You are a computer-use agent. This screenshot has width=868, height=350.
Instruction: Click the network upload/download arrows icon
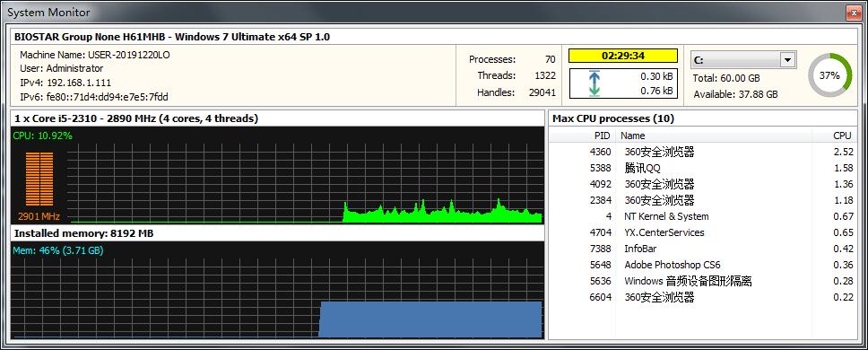[x=594, y=84]
